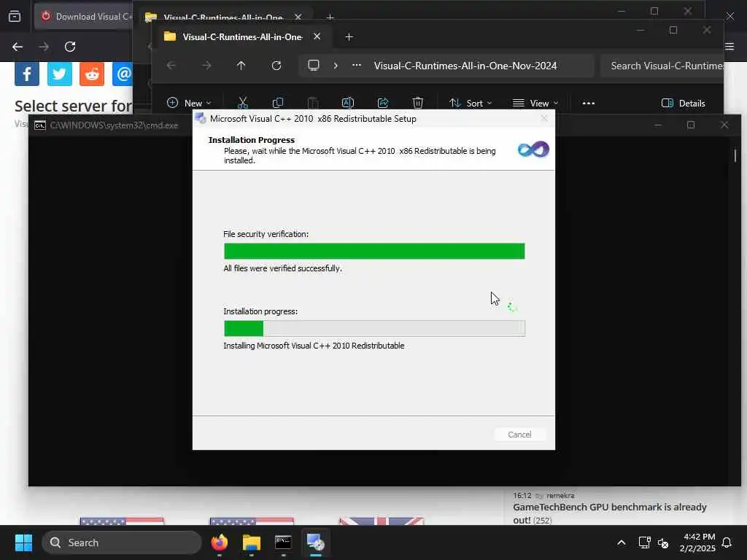Click Rename icon in File Explorer toolbar
Screen dimensions: 747x560
click(x=348, y=103)
